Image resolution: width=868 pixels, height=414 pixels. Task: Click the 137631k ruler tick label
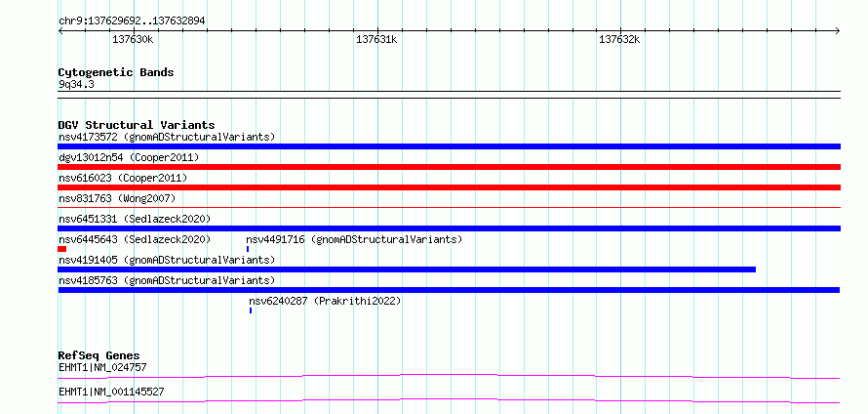pos(376,40)
